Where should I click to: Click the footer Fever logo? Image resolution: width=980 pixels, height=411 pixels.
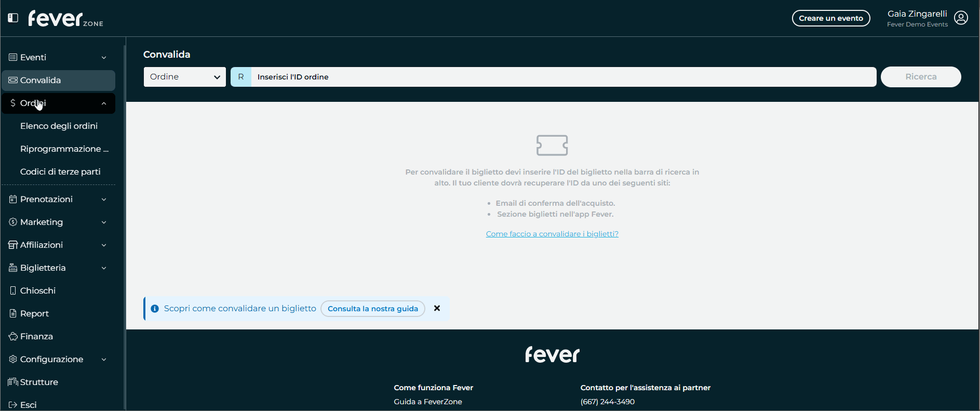point(552,354)
